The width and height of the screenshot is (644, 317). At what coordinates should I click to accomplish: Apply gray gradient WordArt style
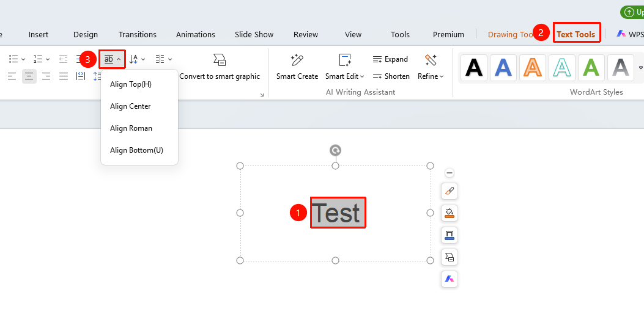[621, 68]
